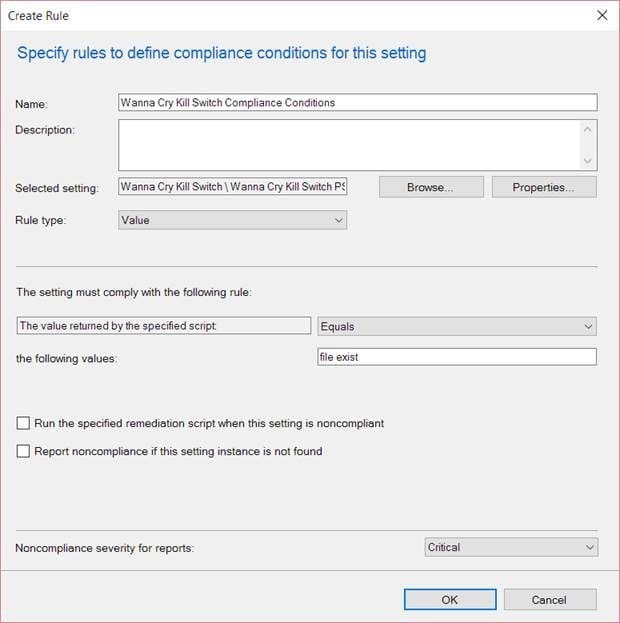Close the Create Rule dialog with X
Screen dimensions: 620x623
[602, 15]
